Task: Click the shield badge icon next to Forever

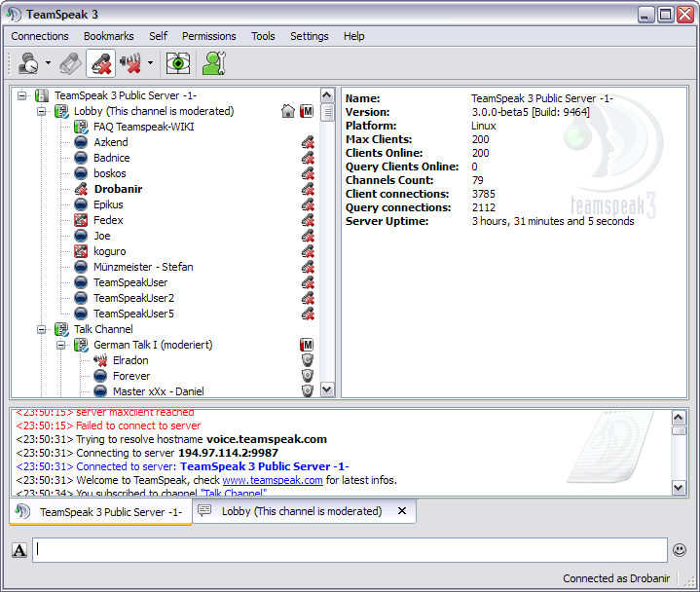Action: pos(307,377)
